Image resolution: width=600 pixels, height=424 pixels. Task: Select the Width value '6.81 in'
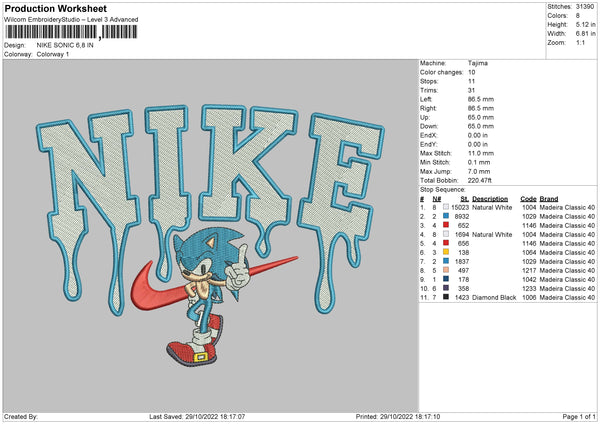coord(585,34)
